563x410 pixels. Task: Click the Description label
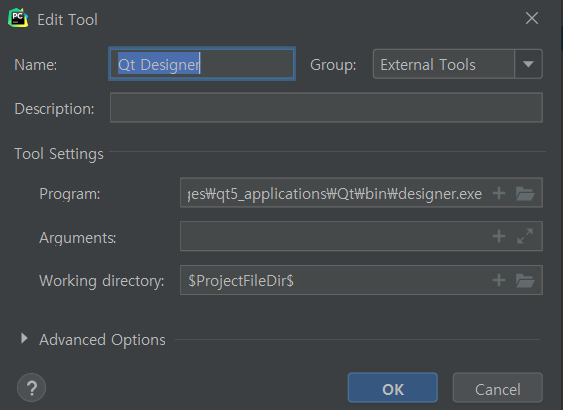point(54,109)
